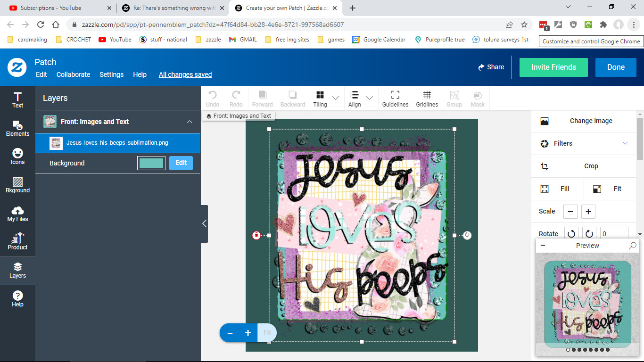
Task: Increase Scale with plus button
Action: click(588, 212)
